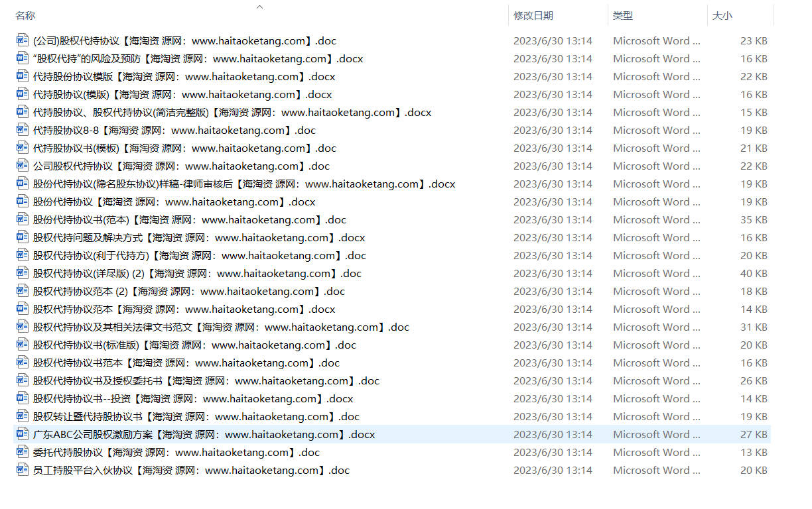812x509 pixels.
Task: Click the icon of 员工持股平台入伙协议 file
Action: (x=22, y=470)
